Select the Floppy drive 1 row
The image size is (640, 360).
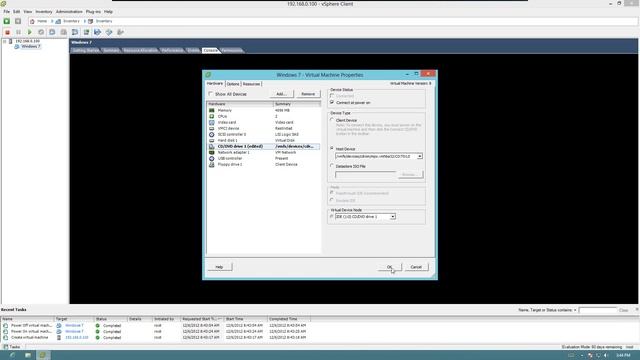click(x=263, y=164)
